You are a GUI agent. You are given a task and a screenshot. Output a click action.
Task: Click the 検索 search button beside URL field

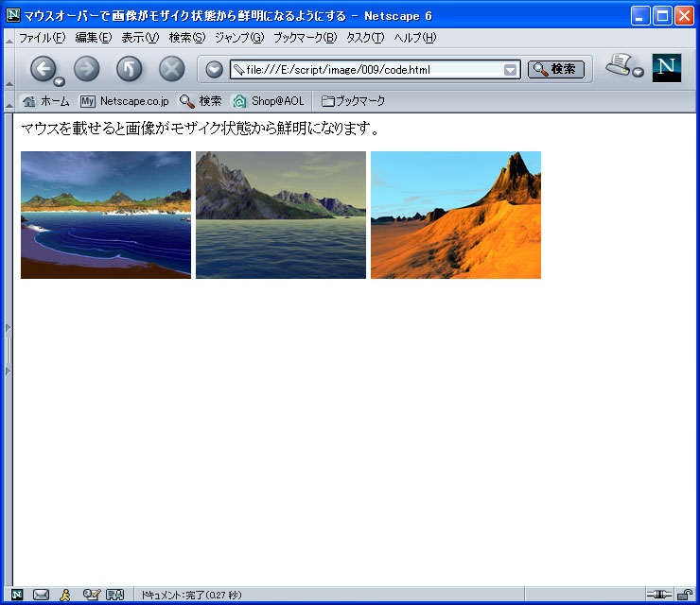[x=556, y=69]
